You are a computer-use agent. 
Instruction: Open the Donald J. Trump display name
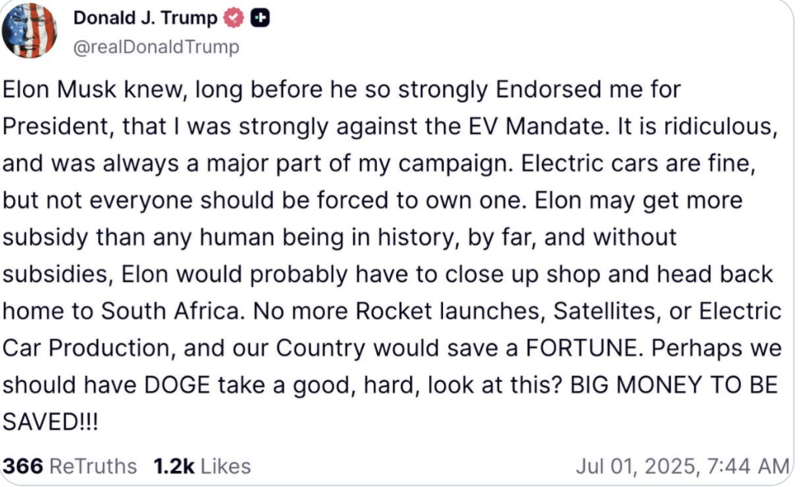coord(145,18)
